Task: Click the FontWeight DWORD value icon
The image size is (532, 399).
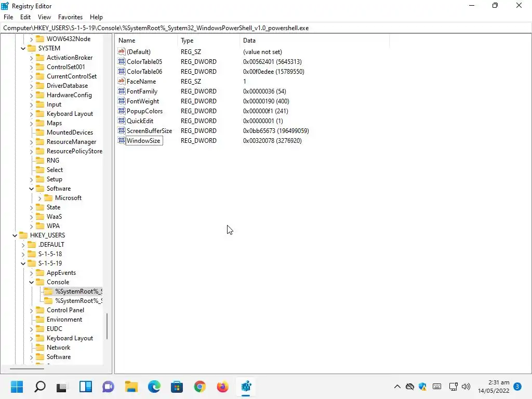Action: tap(122, 101)
